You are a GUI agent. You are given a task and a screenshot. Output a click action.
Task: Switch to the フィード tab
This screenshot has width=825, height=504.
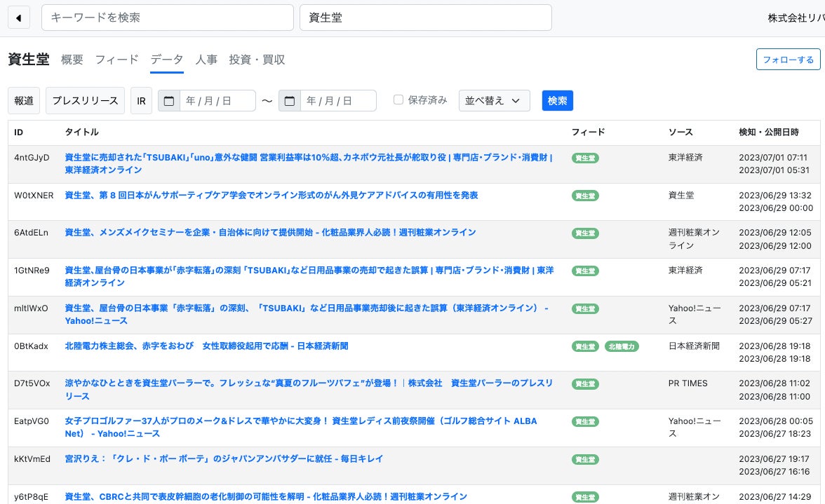pyautogui.click(x=116, y=60)
